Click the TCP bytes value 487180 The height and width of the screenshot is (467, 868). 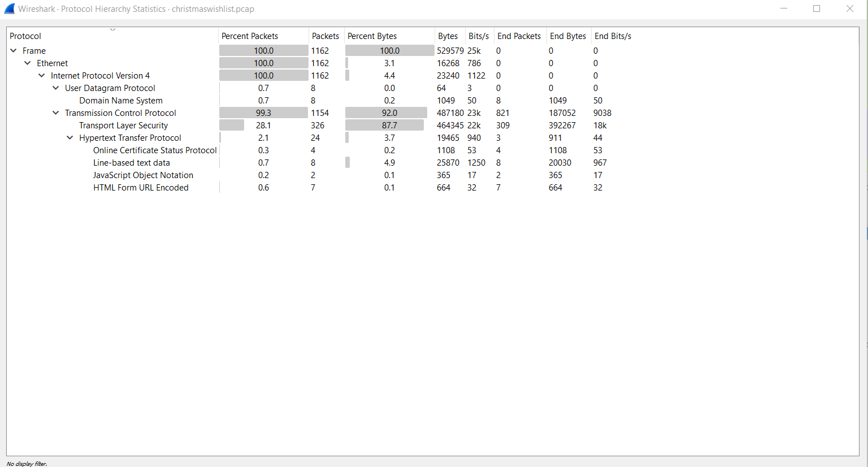coord(450,113)
